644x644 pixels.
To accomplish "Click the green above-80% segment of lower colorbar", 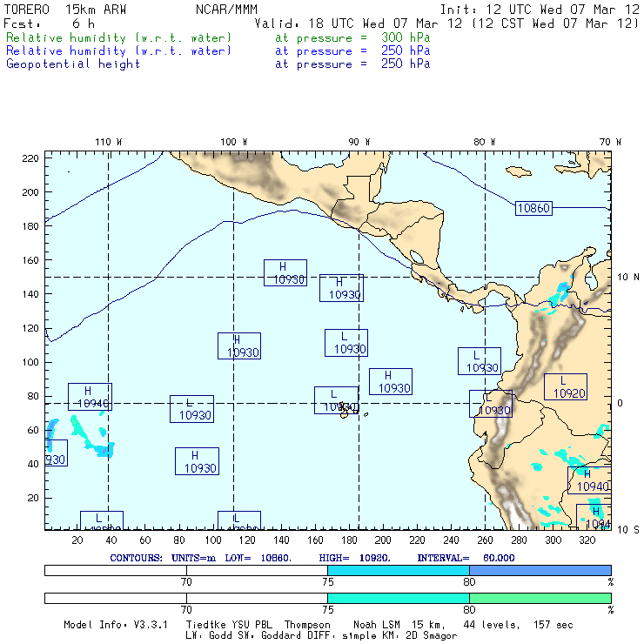I will pyautogui.click(x=540, y=598).
